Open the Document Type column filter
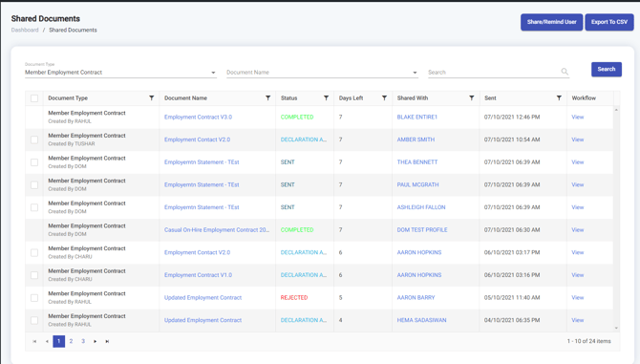 152,98
